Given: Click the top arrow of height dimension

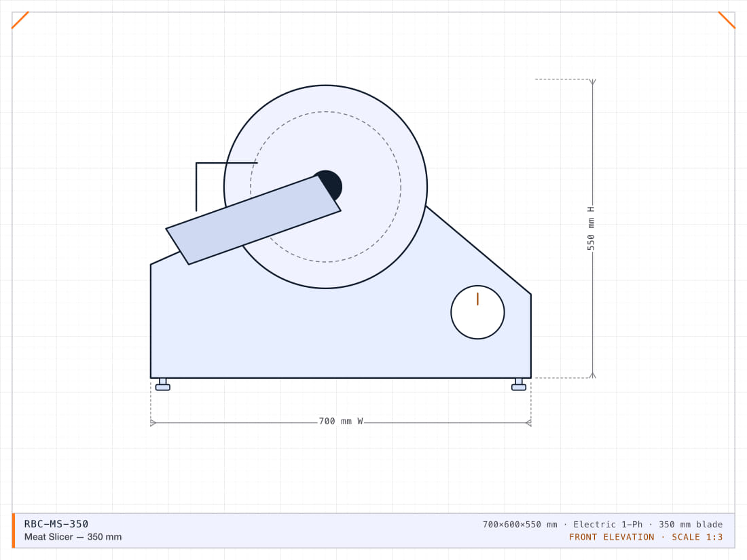Looking at the screenshot, I should 593,82.
